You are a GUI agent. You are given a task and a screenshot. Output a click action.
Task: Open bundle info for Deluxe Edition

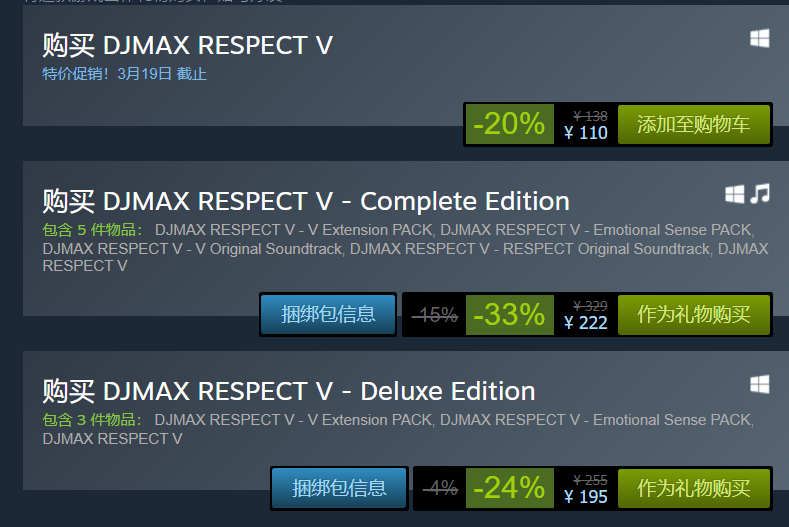point(339,488)
